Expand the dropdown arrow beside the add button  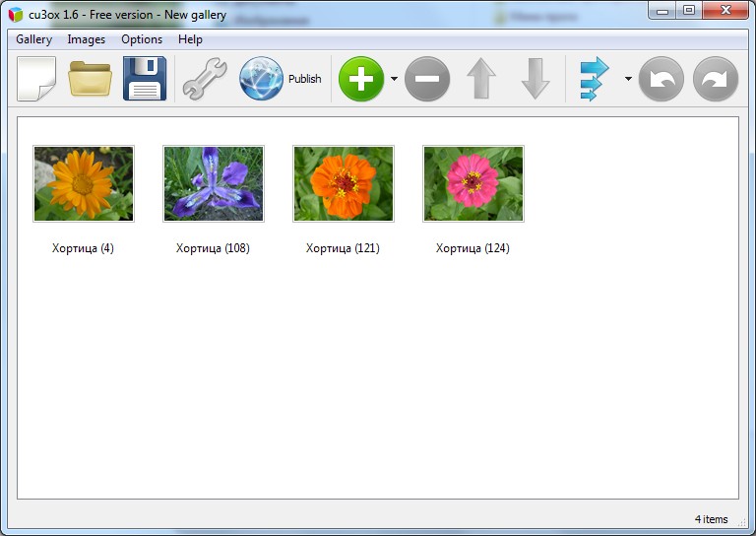coord(394,79)
